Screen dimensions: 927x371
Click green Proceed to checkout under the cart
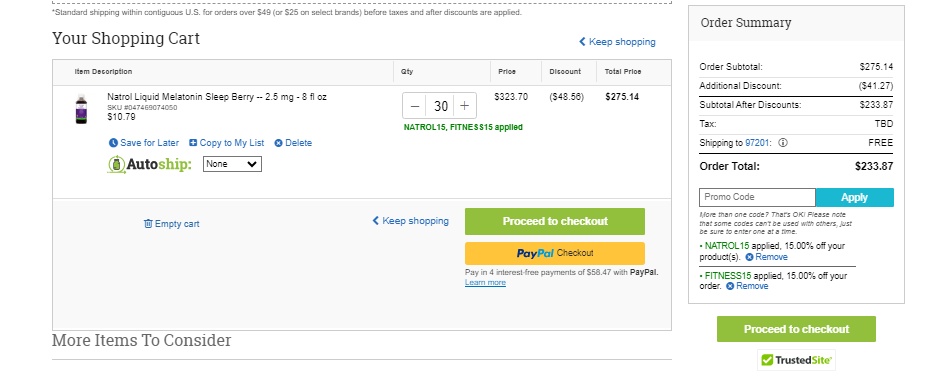pyautogui.click(x=555, y=222)
